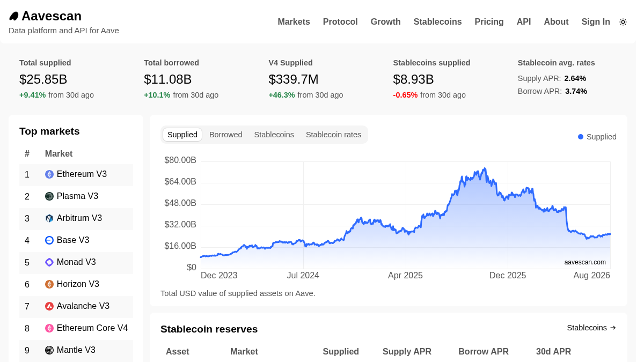Click the Supplied legend label
The height and width of the screenshot is (362, 644).
[602, 137]
